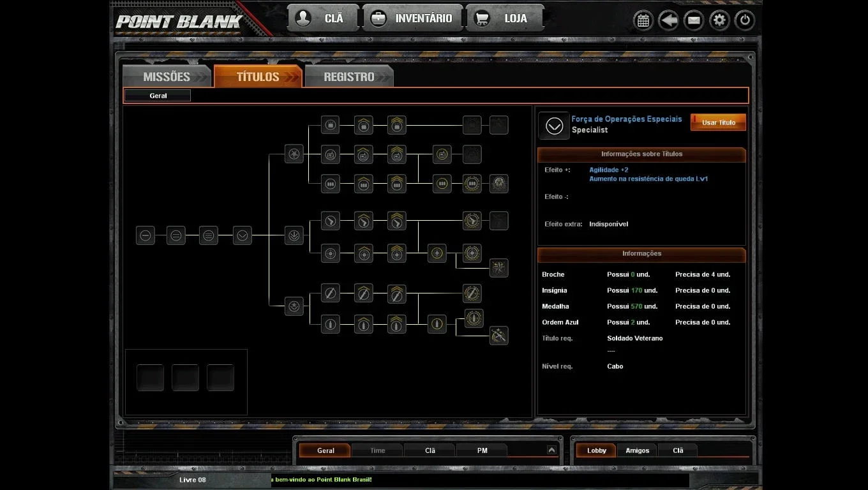The height and width of the screenshot is (490, 868).
Task: Open the calendar icon in top bar
Action: coord(643,20)
